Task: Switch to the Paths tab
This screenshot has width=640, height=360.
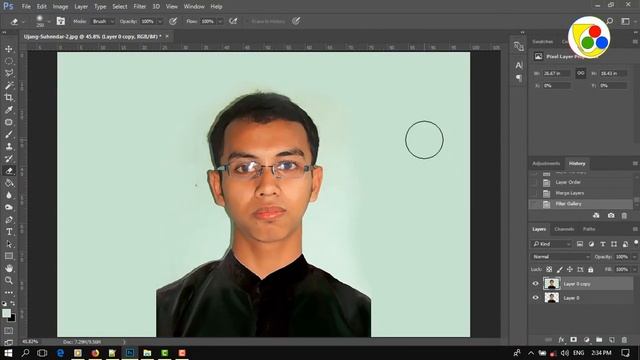Action: [x=589, y=229]
